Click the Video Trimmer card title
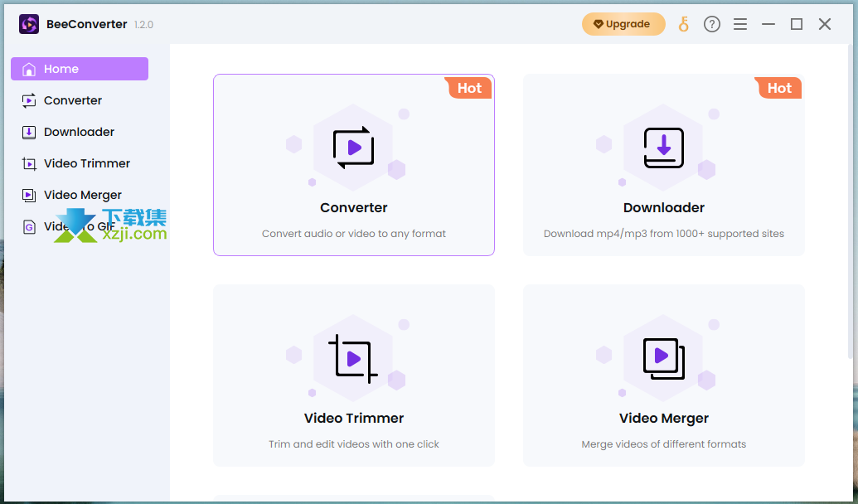 (354, 418)
